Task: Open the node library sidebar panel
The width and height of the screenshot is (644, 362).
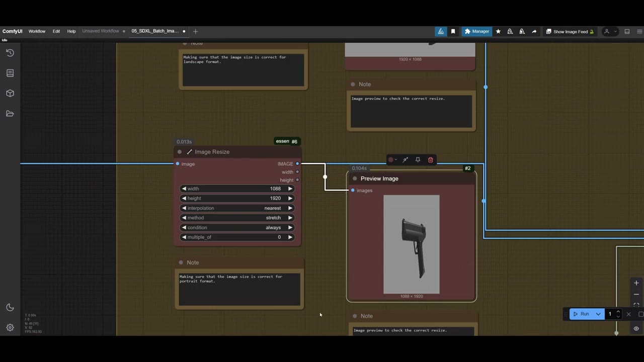Action: point(10,73)
